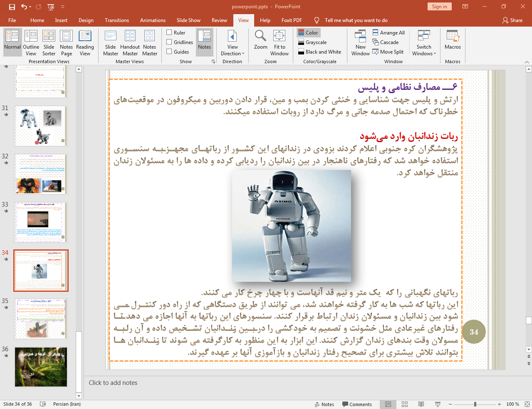Collapse the ribbon with the chevron
This screenshot has width=532, height=409.
click(527, 62)
